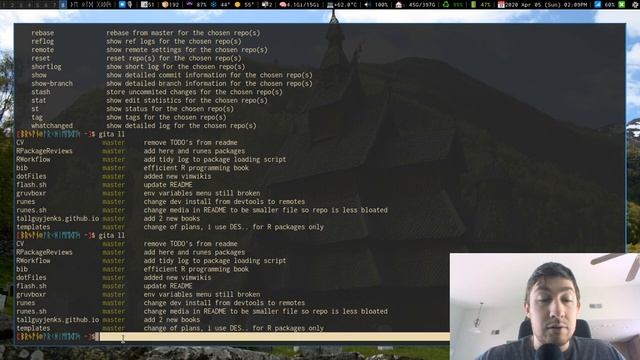Click the location pin icon in status bar

coord(130,4)
